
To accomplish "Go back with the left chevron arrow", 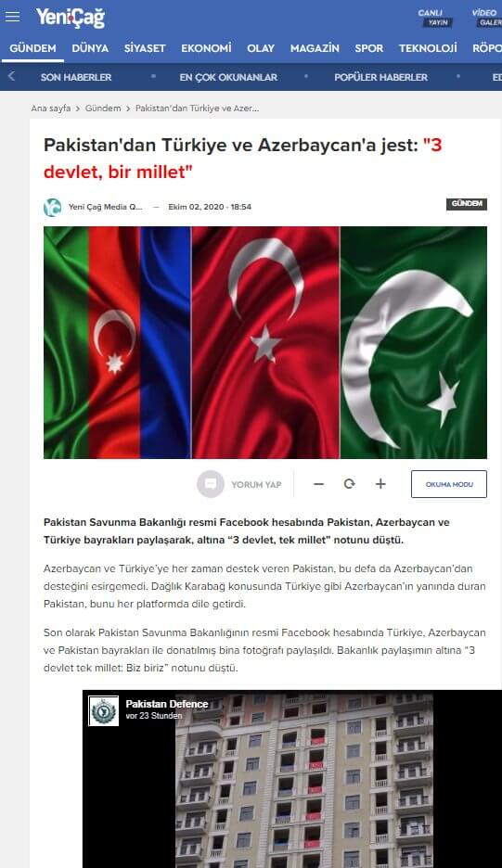I will pyautogui.click(x=11, y=76).
